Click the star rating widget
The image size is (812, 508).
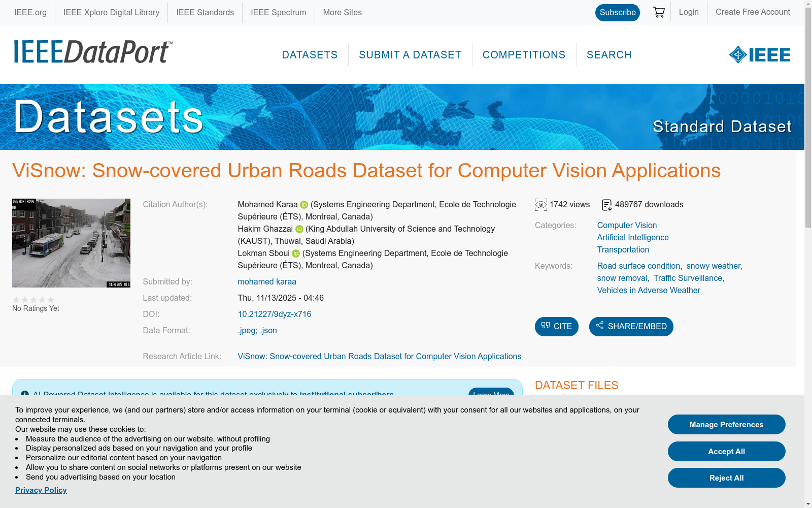tap(33, 300)
